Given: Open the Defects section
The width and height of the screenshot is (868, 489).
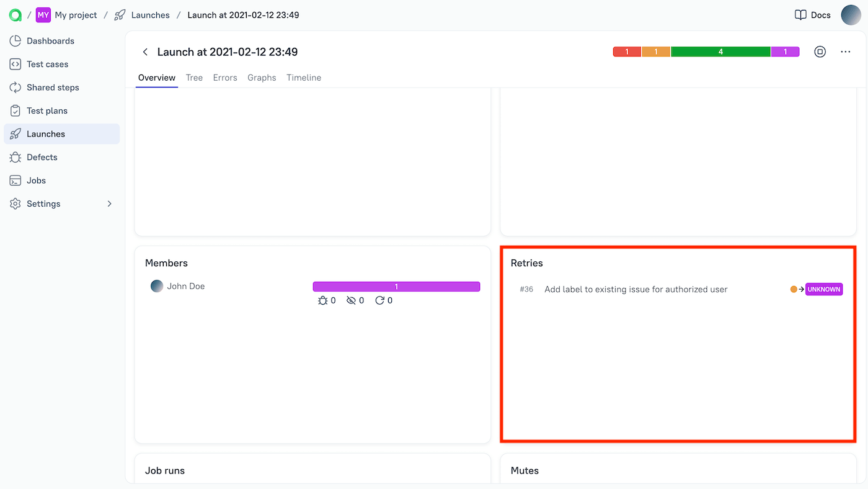Looking at the screenshot, I should pyautogui.click(x=42, y=157).
